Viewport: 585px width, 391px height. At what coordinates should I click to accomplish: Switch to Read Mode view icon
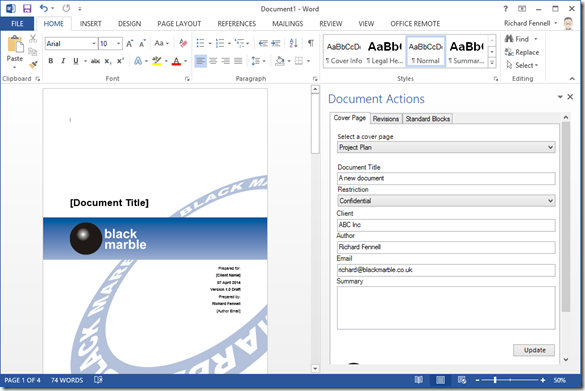419,380
